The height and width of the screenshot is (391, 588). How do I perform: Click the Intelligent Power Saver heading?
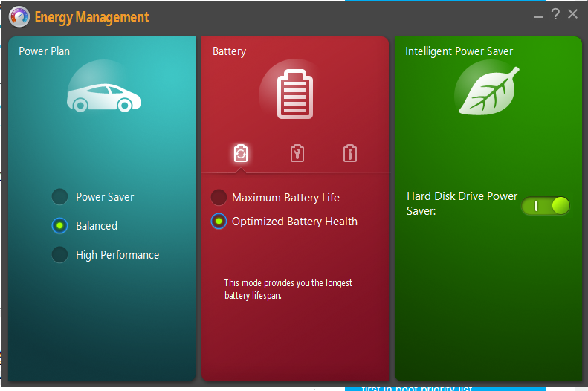coord(459,51)
